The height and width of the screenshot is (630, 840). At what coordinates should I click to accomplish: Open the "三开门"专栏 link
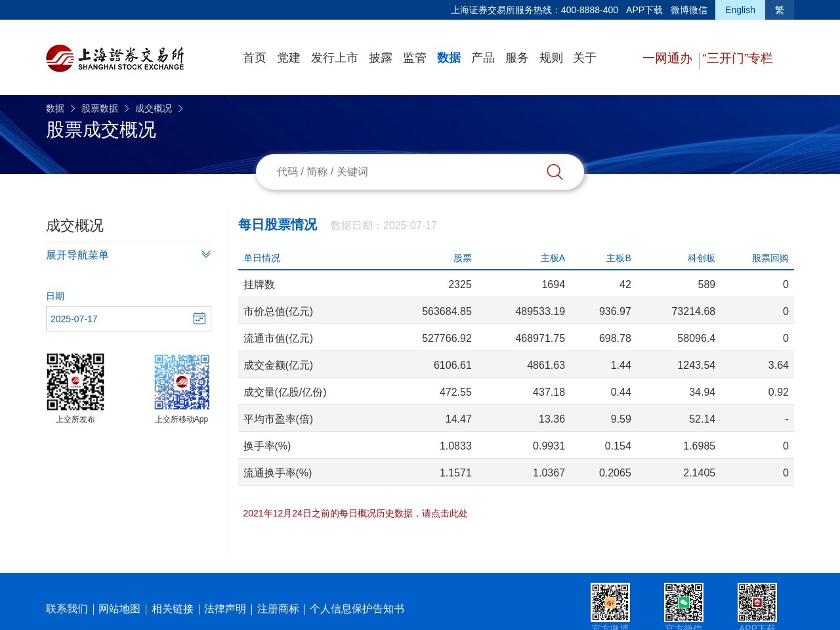click(x=738, y=58)
